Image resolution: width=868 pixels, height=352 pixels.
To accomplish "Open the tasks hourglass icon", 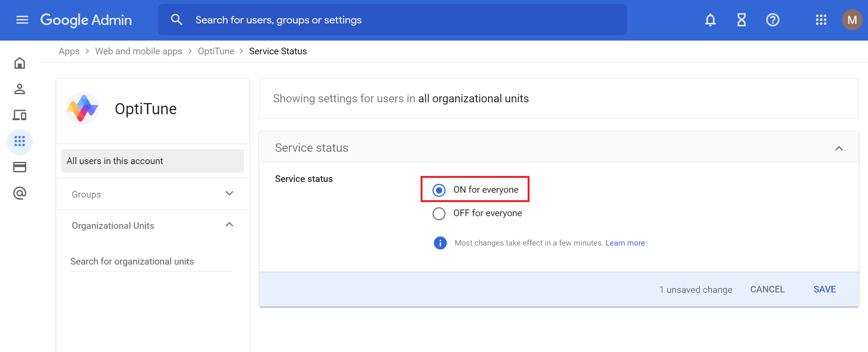I will [x=741, y=20].
